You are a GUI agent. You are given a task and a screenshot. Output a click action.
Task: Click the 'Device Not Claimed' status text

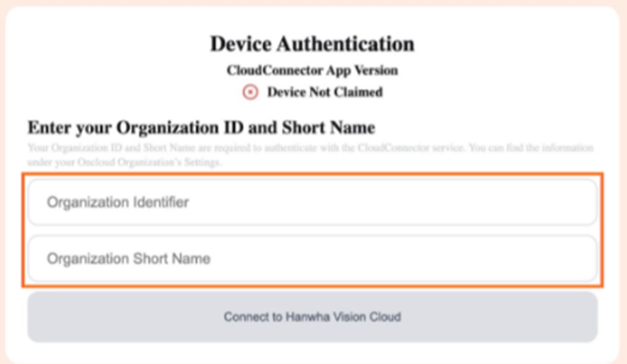click(325, 92)
